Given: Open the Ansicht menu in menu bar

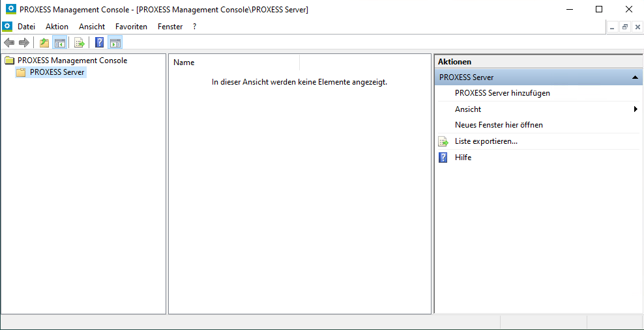Looking at the screenshot, I should pos(92,27).
